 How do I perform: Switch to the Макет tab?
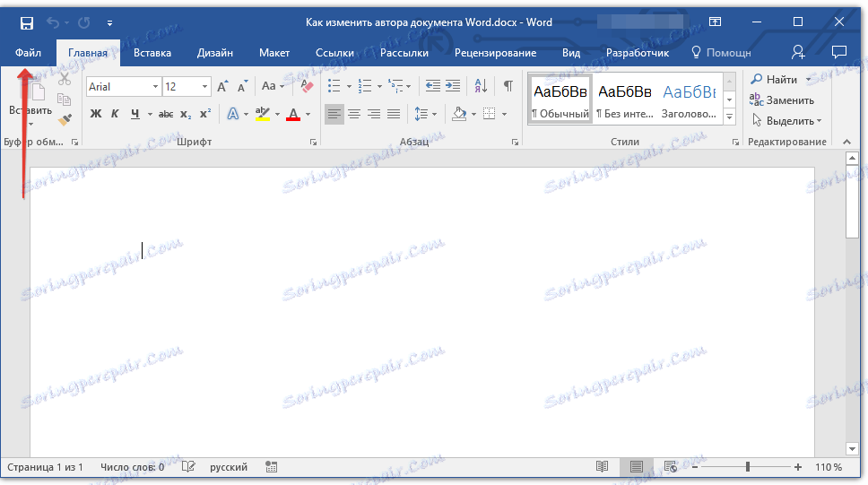pos(274,53)
